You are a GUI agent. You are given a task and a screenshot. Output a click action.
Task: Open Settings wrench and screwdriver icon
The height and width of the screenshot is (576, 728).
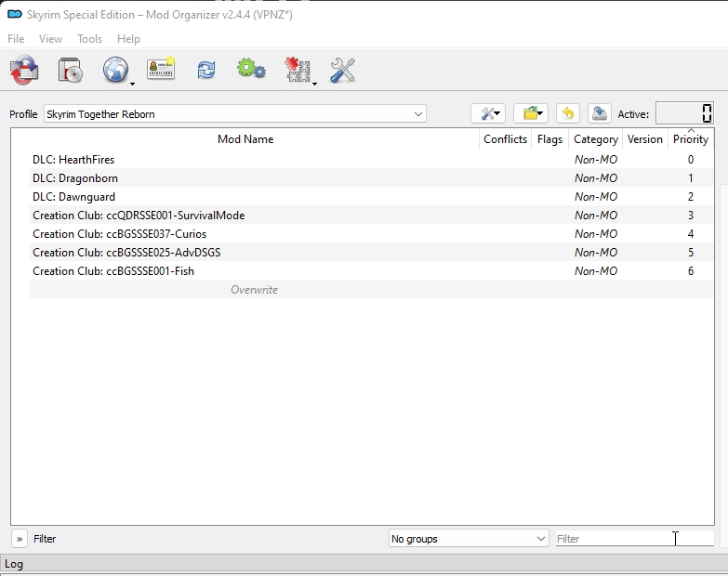343,71
